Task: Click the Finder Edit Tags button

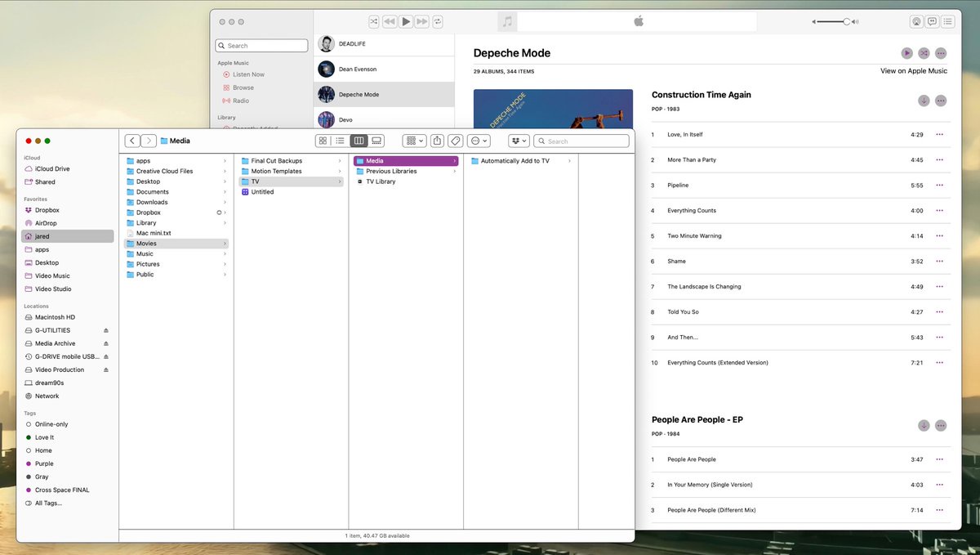Action: coord(456,141)
